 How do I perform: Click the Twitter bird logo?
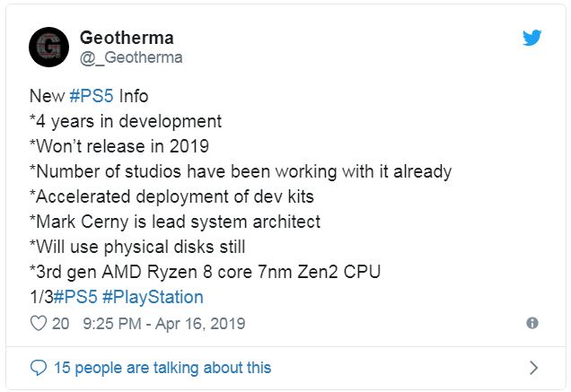[x=532, y=37]
